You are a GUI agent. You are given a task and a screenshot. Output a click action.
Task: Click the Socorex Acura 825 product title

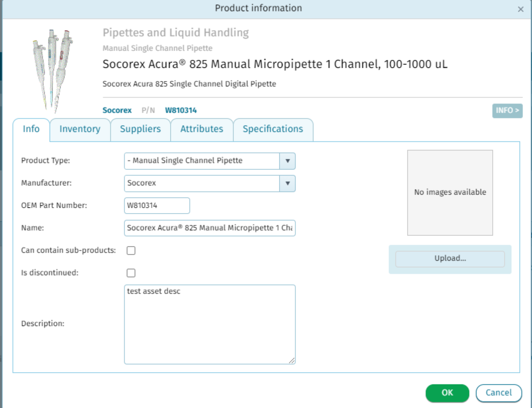click(x=275, y=64)
